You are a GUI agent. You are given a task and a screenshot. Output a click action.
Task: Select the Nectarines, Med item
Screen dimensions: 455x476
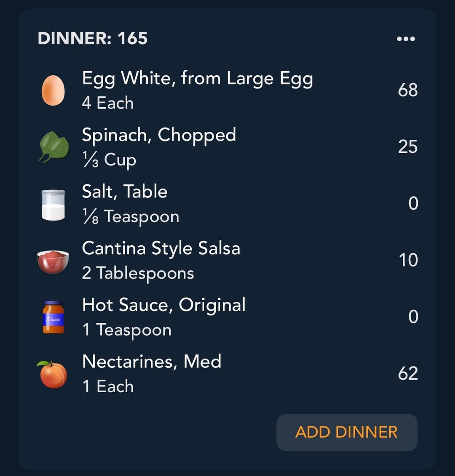pos(227,374)
